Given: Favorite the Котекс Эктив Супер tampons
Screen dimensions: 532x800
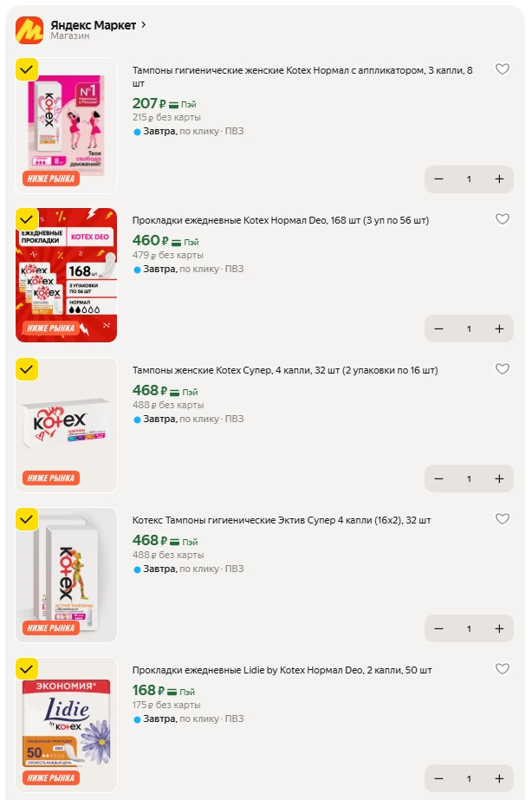Looking at the screenshot, I should (502, 519).
